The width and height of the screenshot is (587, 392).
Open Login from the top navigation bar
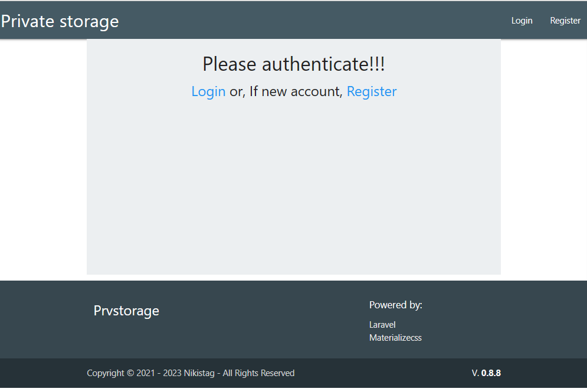[x=522, y=21]
